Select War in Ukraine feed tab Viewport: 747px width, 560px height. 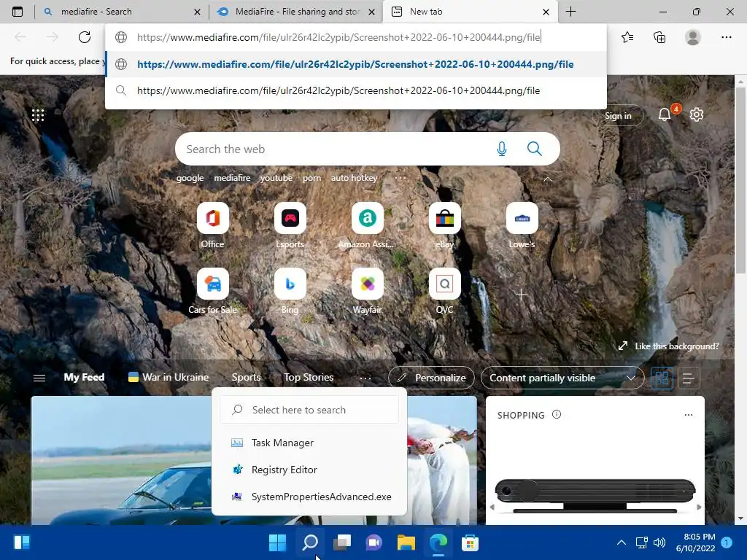tap(169, 377)
